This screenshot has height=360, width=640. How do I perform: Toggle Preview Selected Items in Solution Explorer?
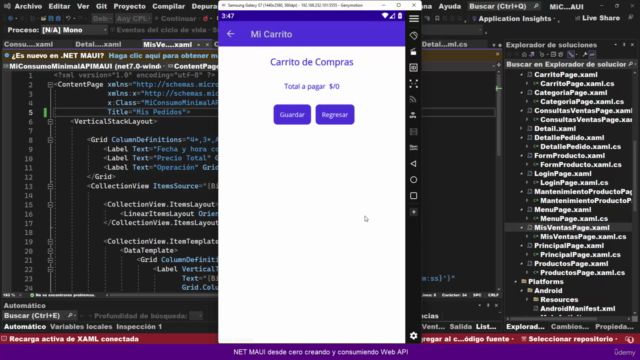click(x=592, y=55)
